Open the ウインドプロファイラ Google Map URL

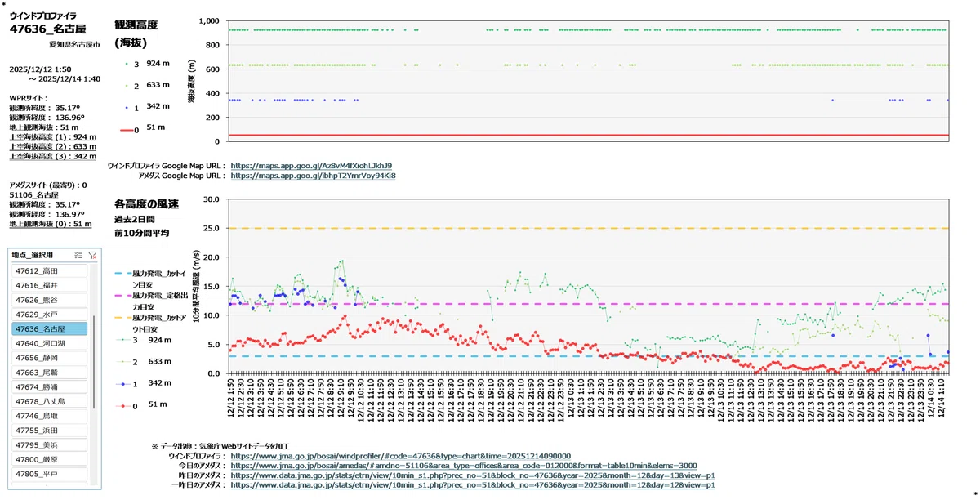point(311,166)
